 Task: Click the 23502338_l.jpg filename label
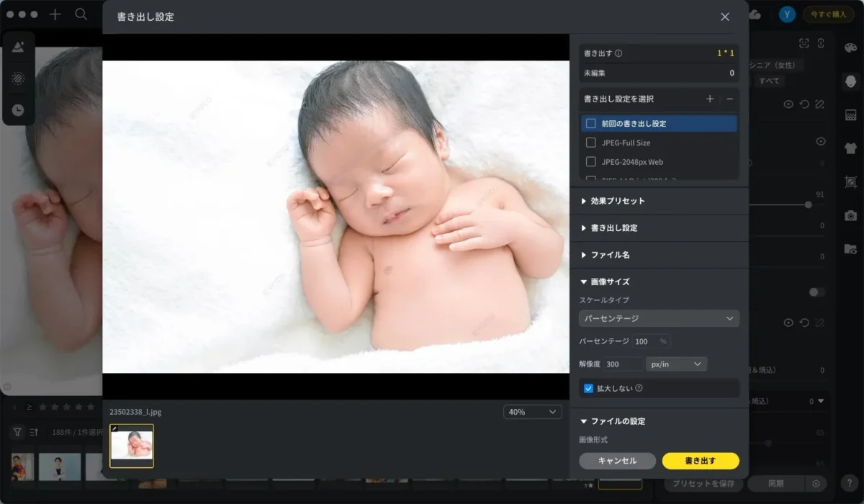click(135, 412)
